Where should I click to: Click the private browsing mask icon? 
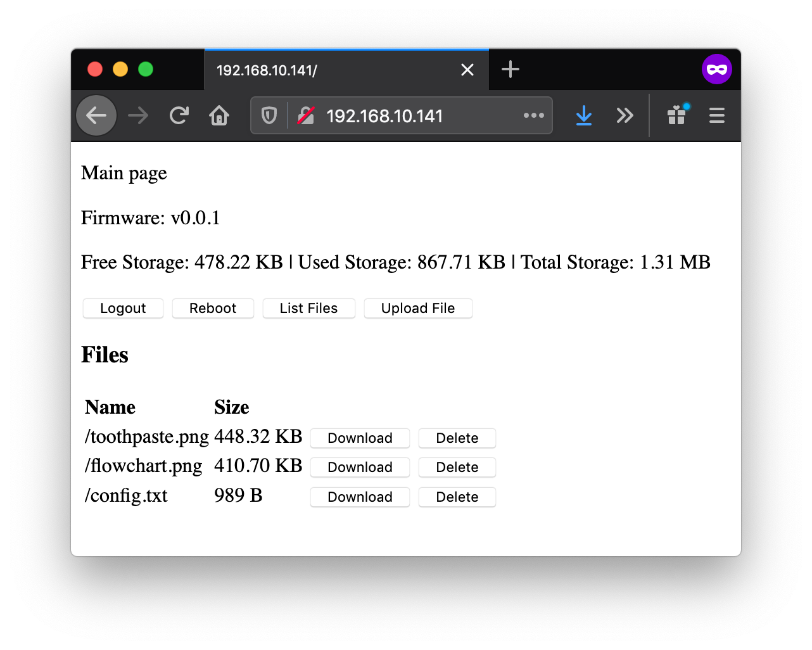(717, 69)
